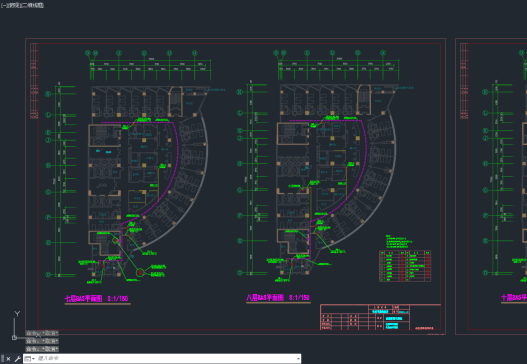This screenshot has height=364, width=527.
Task: Select the 七层BAS平面图 title text
Action: [83, 298]
